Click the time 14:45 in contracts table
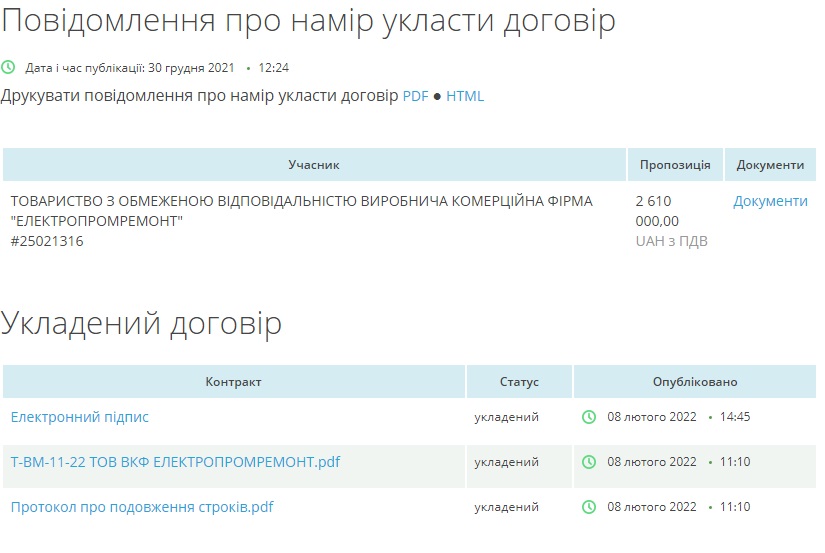 [735, 417]
